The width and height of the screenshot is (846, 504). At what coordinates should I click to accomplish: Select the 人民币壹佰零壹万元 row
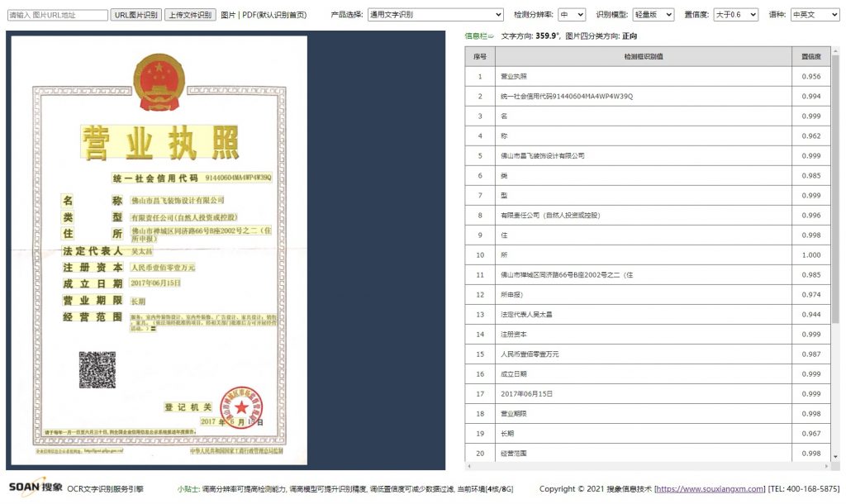tap(648, 354)
